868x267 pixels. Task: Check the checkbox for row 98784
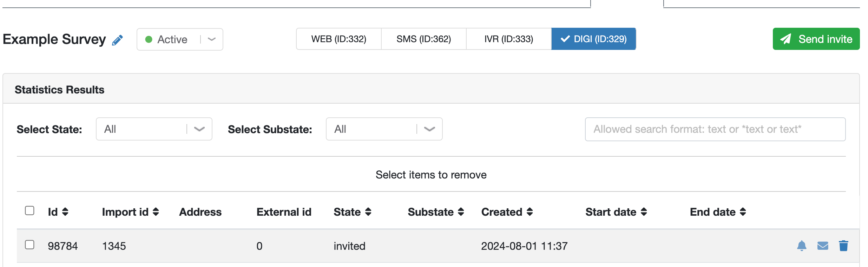30,245
